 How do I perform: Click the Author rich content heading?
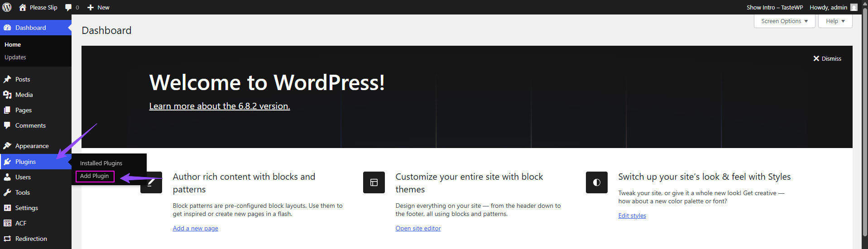pyautogui.click(x=244, y=183)
